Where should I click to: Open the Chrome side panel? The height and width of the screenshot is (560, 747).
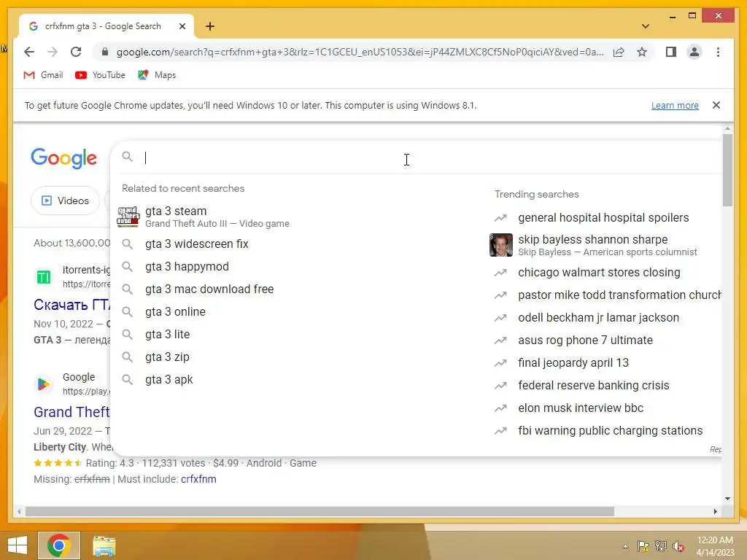(671, 52)
